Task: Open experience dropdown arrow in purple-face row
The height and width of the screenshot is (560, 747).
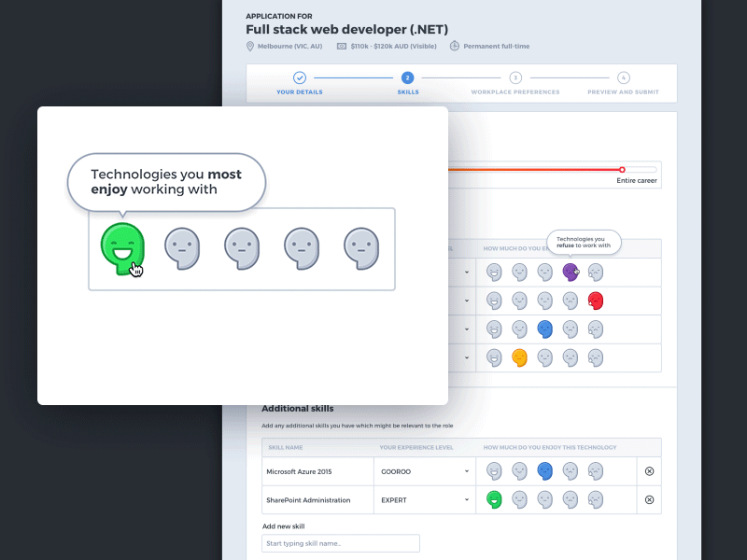Action: (x=466, y=273)
